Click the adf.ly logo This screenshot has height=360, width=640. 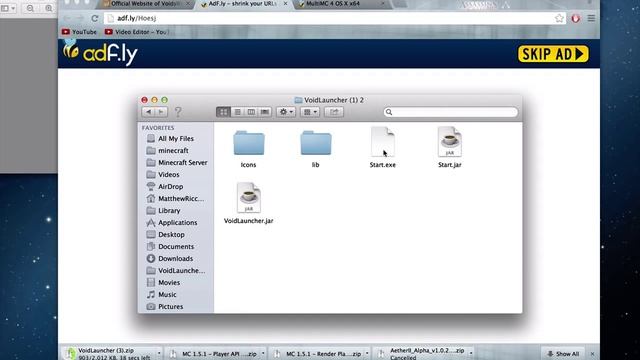pos(100,53)
